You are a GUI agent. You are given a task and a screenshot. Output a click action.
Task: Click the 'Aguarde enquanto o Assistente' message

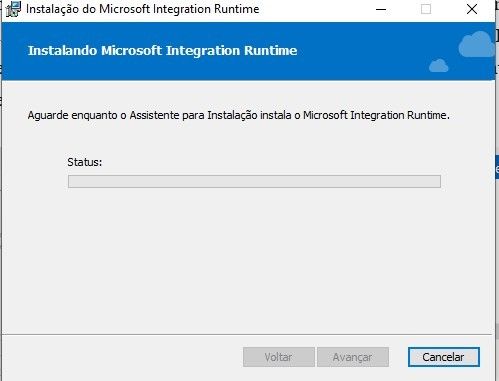click(x=239, y=115)
